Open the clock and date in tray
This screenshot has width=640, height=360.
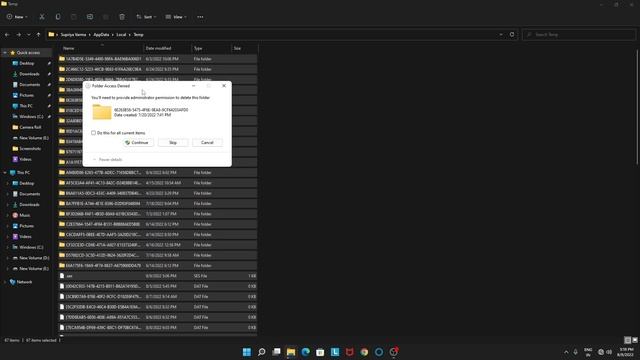[x=625, y=352]
